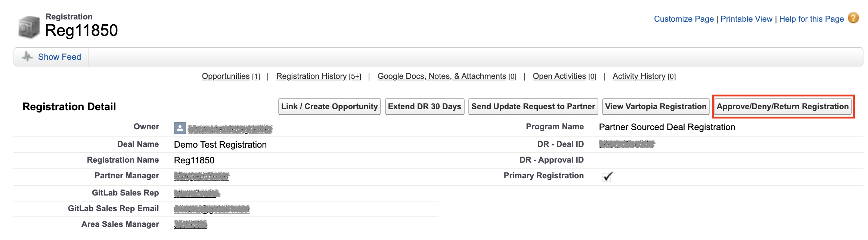Image resolution: width=868 pixels, height=240 pixels.
Task: Open the blurred Partner Manager link
Action: point(202,176)
